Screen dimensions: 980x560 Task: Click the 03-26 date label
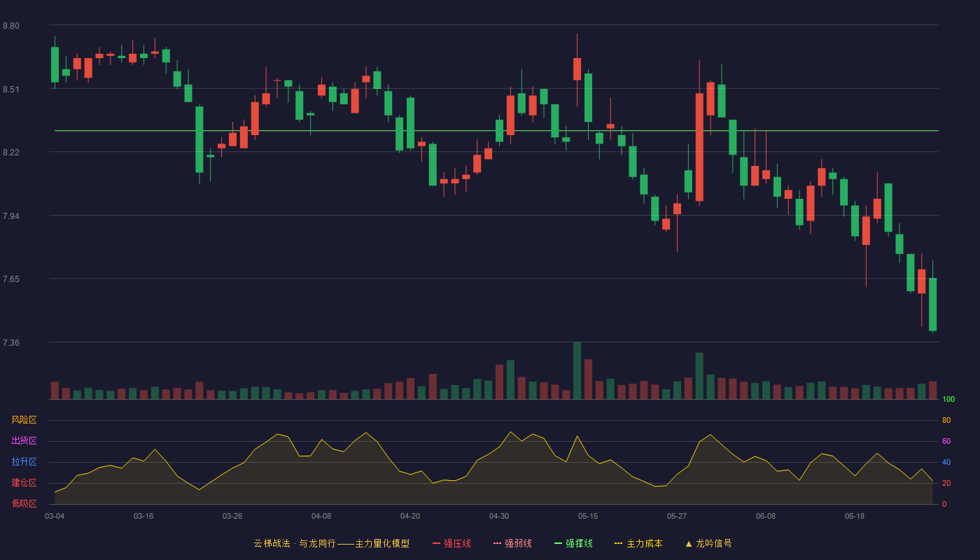232,516
